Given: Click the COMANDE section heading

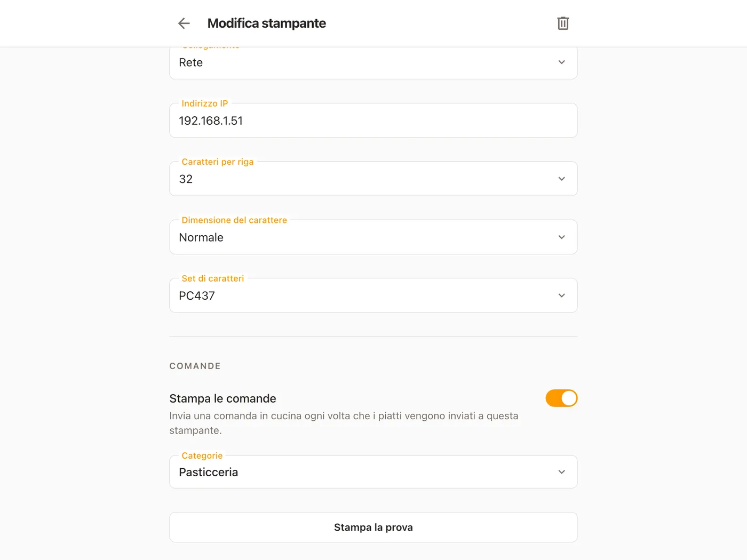Looking at the screenshot, I should 195,366.
